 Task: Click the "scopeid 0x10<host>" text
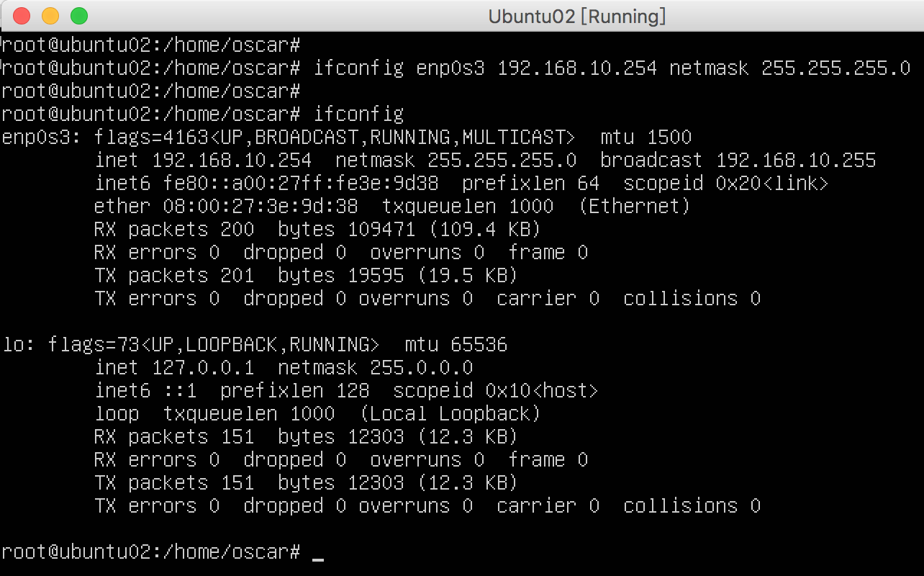click(496, 391)
